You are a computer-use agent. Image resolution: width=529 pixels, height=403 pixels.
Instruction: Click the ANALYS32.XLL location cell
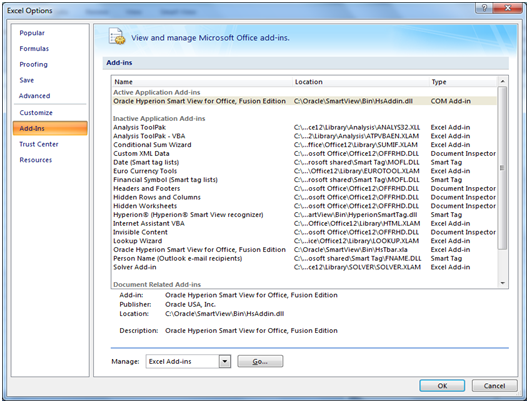pos(357,127)
